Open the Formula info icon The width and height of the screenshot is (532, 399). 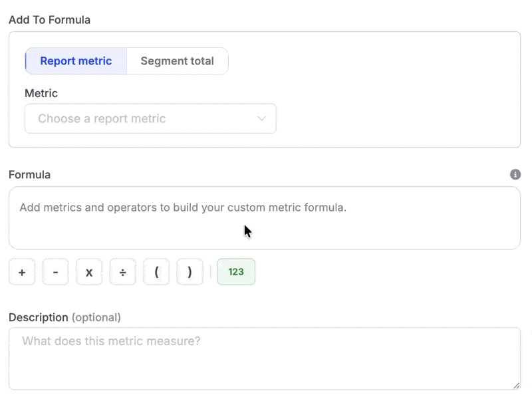[515, 175]
